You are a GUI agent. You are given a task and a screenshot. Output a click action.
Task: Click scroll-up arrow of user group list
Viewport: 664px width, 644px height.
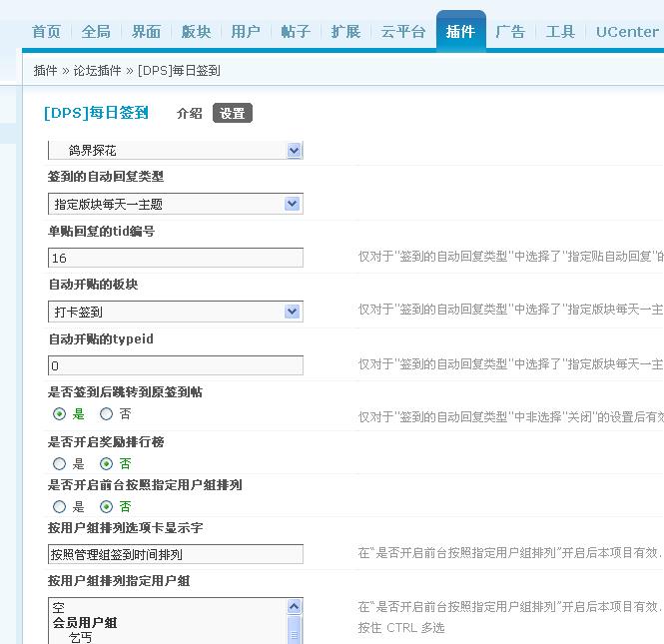[294, 606]
